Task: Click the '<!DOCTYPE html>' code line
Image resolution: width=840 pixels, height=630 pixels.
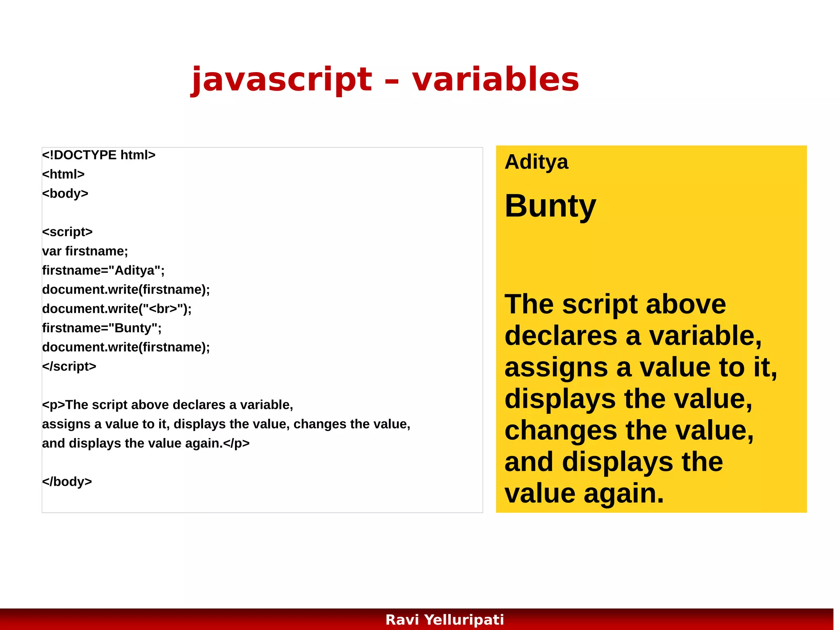Action: [x=99, y=155]
